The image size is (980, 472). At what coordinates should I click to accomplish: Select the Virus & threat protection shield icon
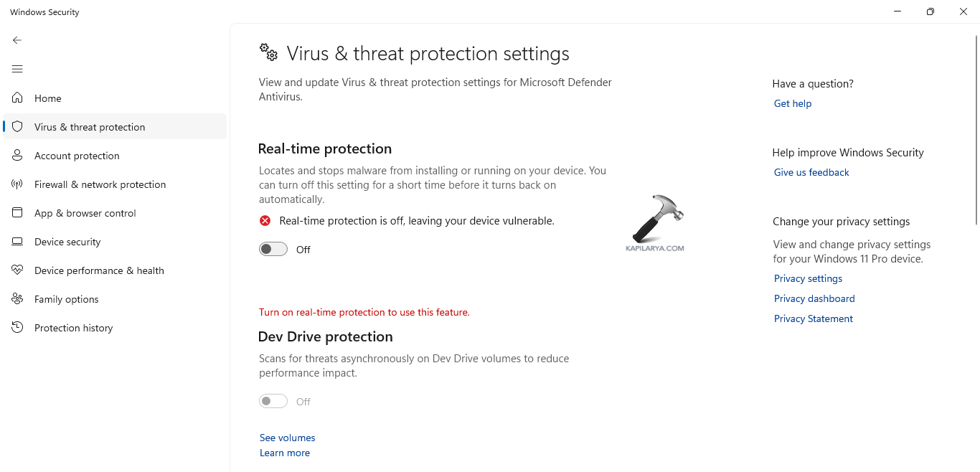(x=17, y=127)
